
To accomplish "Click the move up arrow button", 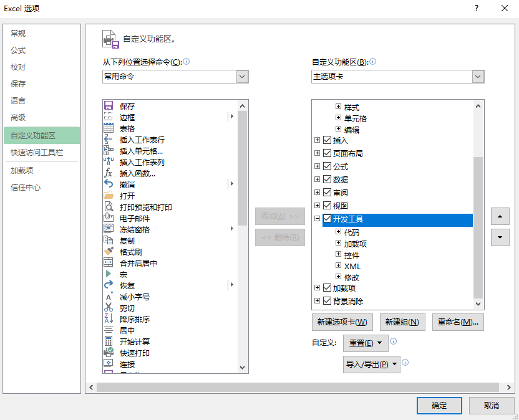I will tap(500, 216).
